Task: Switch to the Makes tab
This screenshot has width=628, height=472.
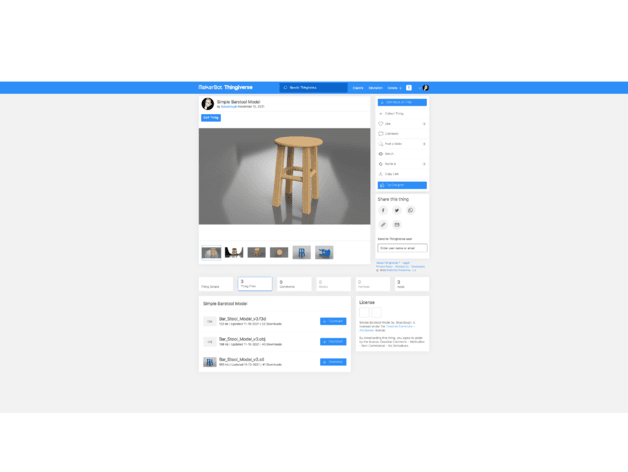Action: [334, 284]
